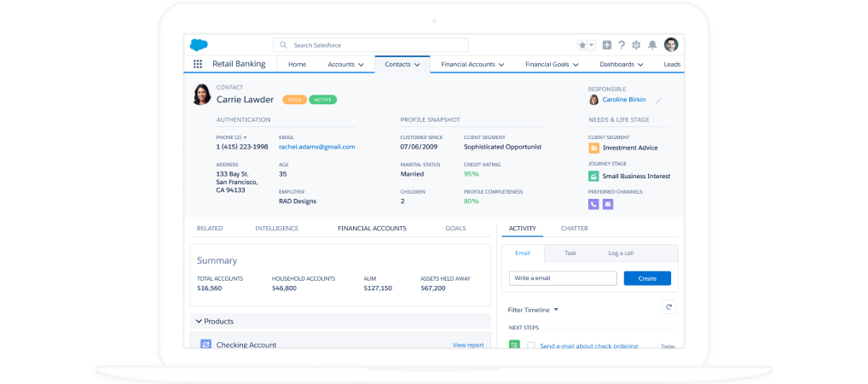Go to the Home tab

click(x=298, y=64)
